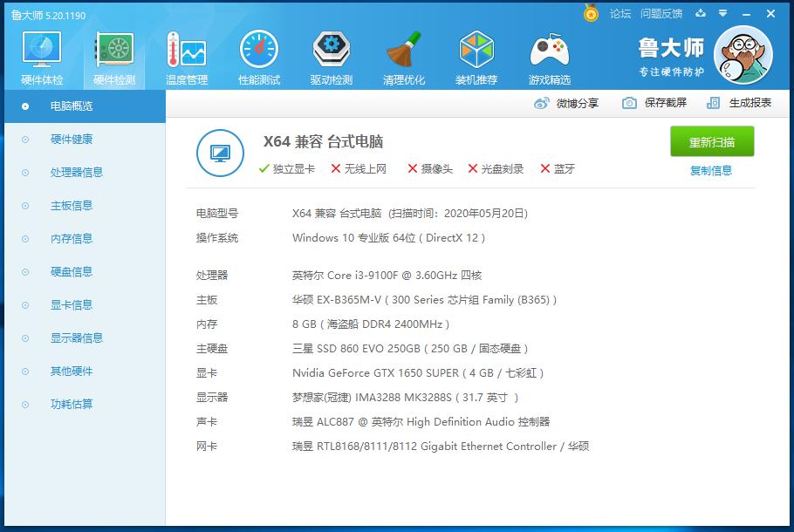Open 游戏精选 game center
Viewport: 794px width, 532px height.
549,57
